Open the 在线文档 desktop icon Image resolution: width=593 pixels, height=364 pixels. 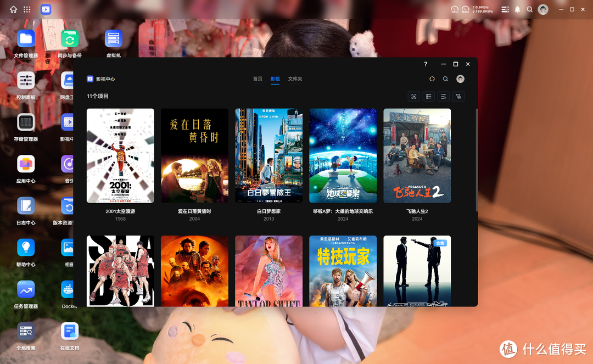pos(70,332)
